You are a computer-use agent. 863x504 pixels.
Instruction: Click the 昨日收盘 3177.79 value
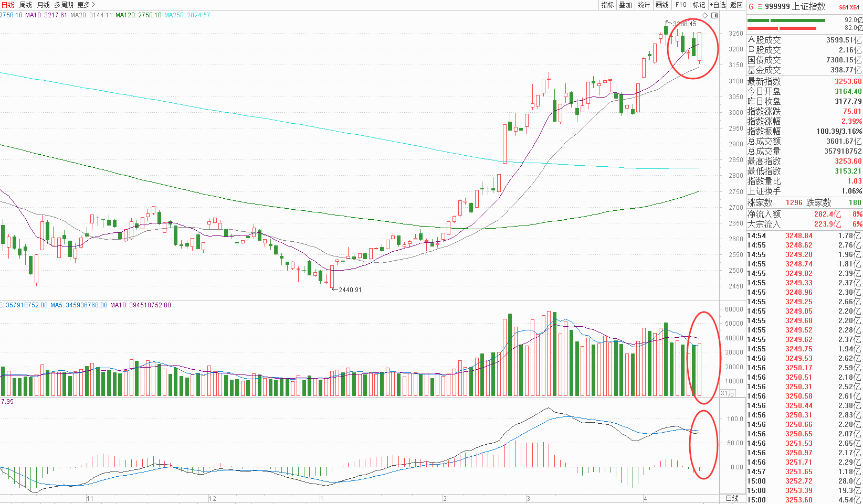pos(848,101)
